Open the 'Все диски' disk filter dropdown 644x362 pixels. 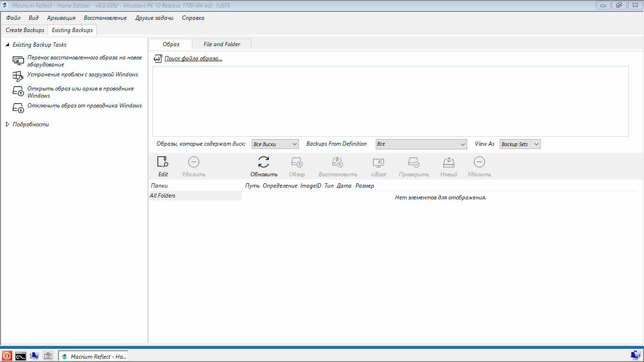tap(275, 144)
